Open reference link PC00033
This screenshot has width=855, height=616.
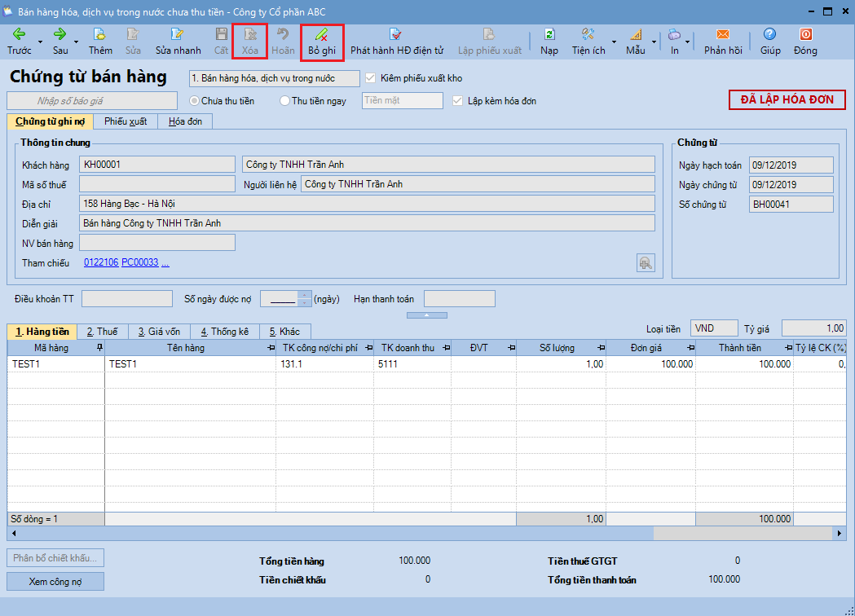tap(139, 262)
